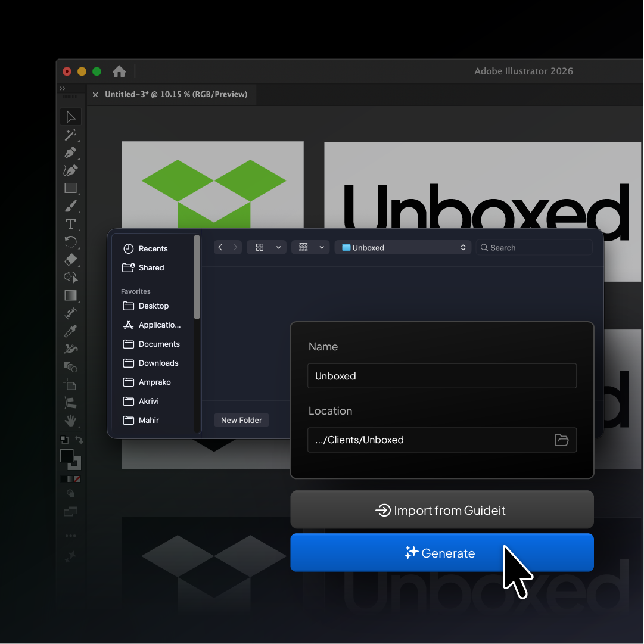Switch to Untitled-3 document tab
Screen dimensions: 644x644
click(176, 95)
